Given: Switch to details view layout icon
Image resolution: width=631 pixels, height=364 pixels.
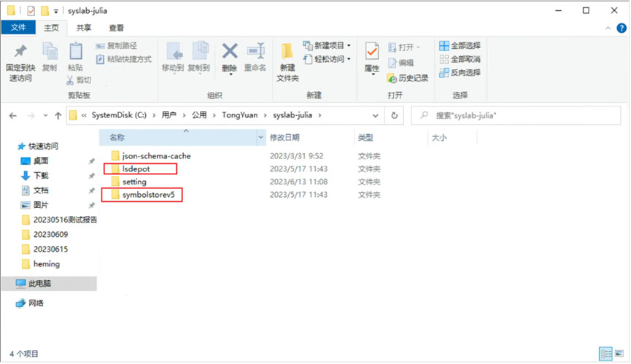Looking at the screenshot, I should click(x=605, y=354).
